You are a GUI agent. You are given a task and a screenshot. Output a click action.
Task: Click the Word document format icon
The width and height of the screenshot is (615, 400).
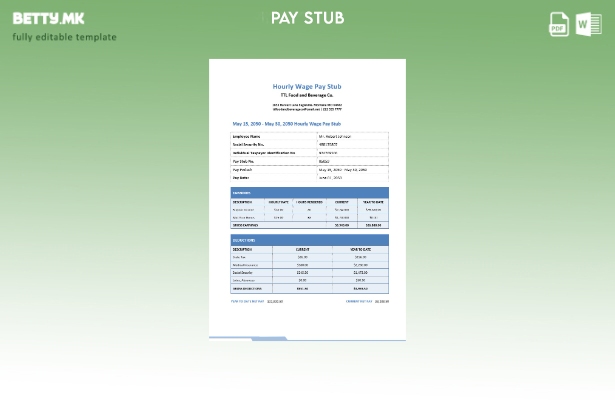(589, 24)
